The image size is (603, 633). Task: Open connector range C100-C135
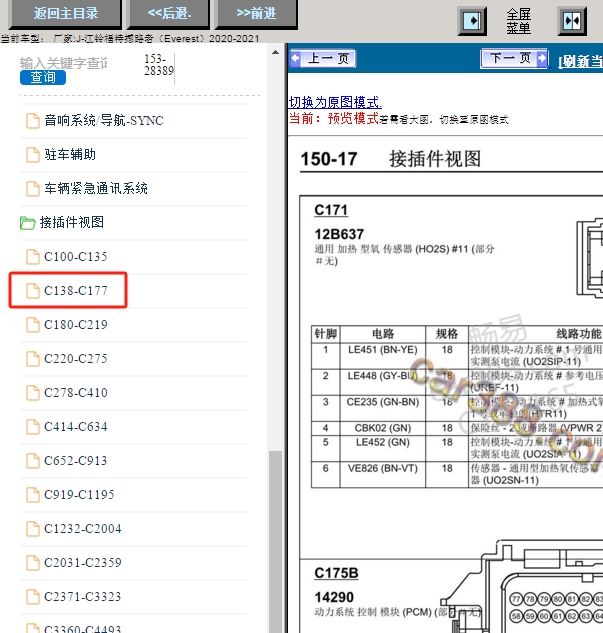(75, 257)
